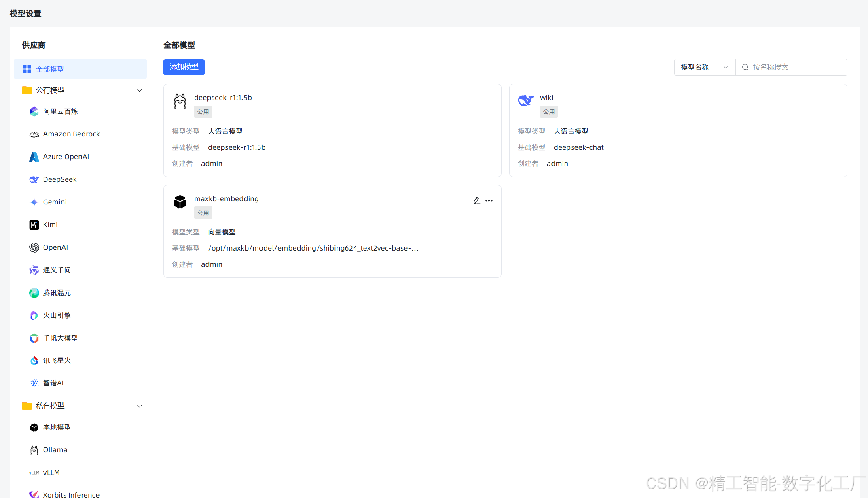The width and height of the screenshot is (868, 498).
Task: Select vLLM provider in sidebar
Action: point(51,472)
